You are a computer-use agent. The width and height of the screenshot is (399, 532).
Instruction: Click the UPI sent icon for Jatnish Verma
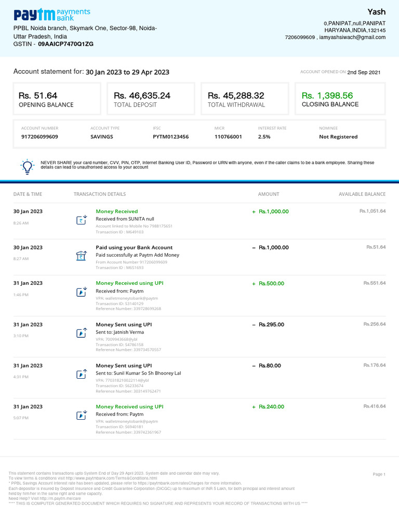(82, 333)
